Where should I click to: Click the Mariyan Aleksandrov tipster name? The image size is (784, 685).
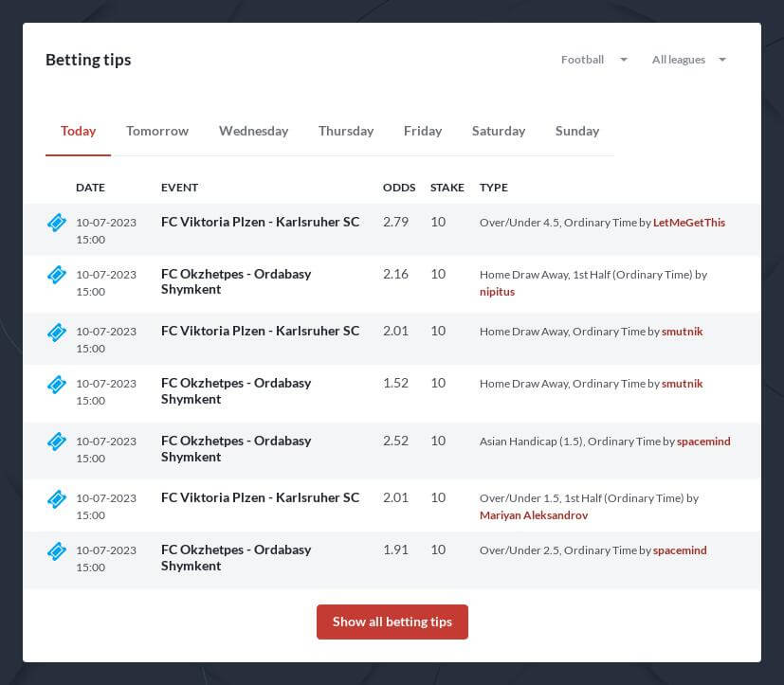533,515
